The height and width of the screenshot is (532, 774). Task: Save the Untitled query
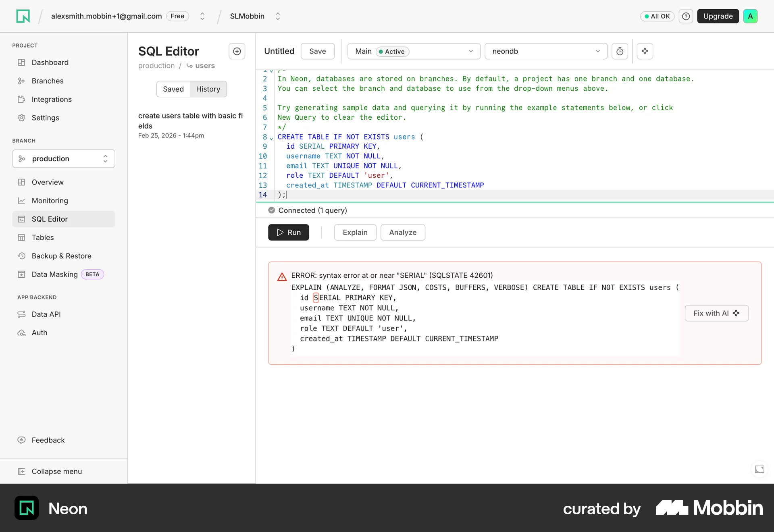318,51
